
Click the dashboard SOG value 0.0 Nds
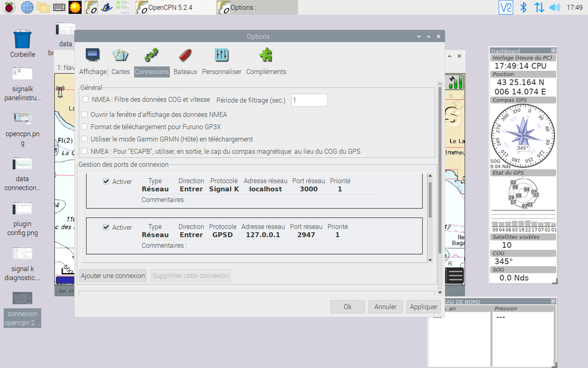[514, 278]
